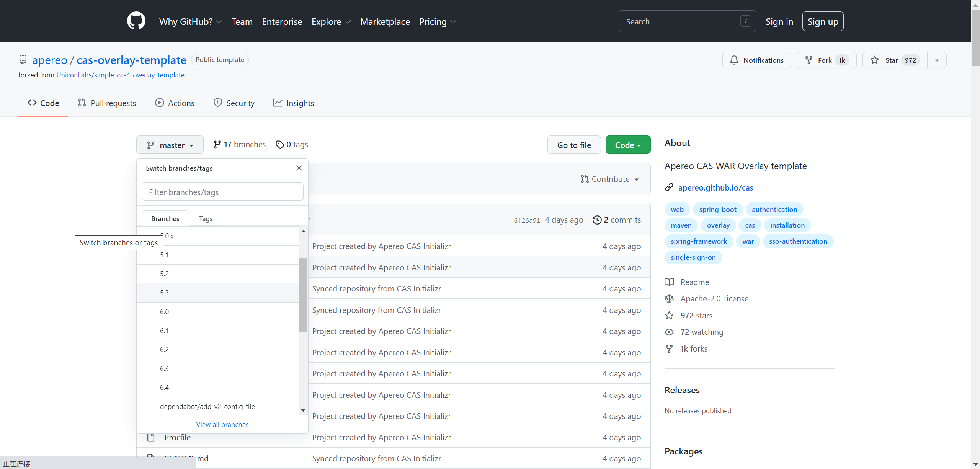
Task: Close the Switch branches/tags popup
Action: [x=299, y=168]
